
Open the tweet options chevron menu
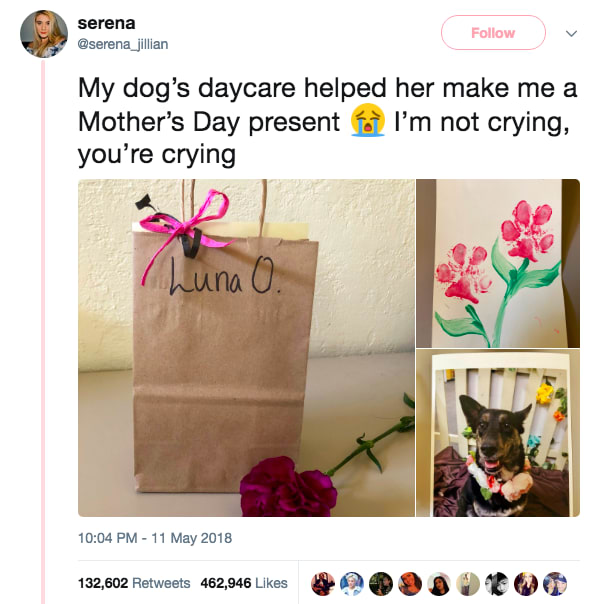pos(571,33)
